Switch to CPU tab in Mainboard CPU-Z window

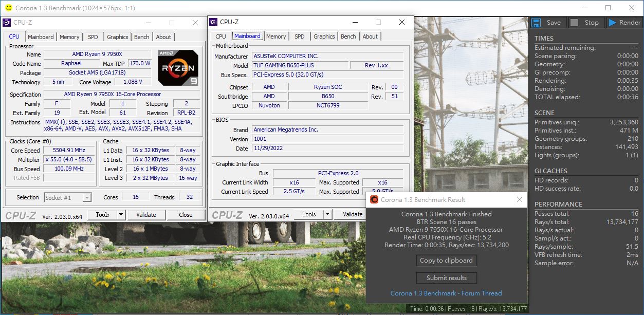(220, 36)
